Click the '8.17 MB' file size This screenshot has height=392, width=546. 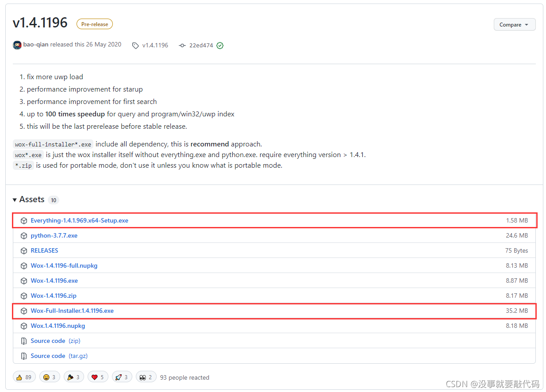(517, 296)
